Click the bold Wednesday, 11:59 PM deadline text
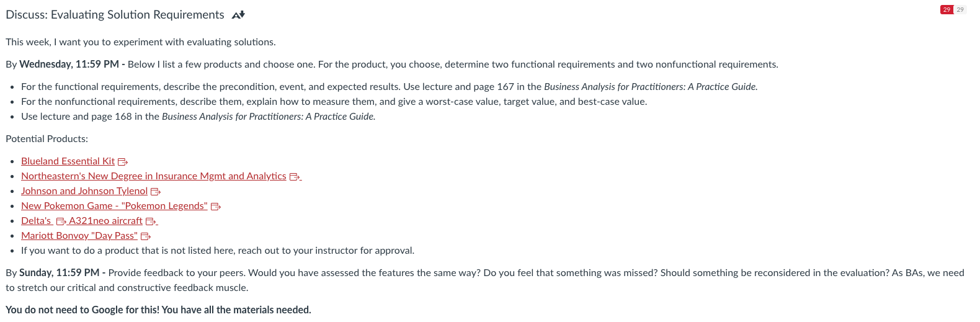 point(69,65)
